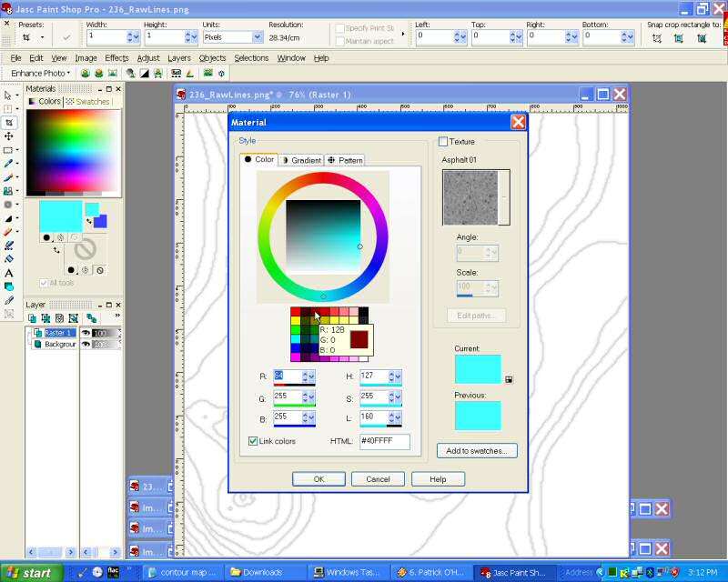The width and height of the screenshot is (728, 582).
Task: Click the HTML color code field
Action: click(x=384, y=441)
